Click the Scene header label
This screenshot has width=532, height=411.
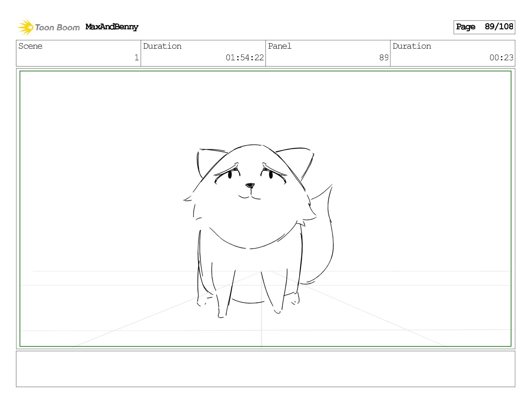[30, 46]
